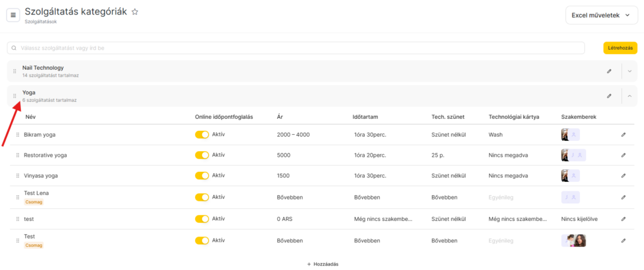Expand the Nail Technology category

coord(630,71)
